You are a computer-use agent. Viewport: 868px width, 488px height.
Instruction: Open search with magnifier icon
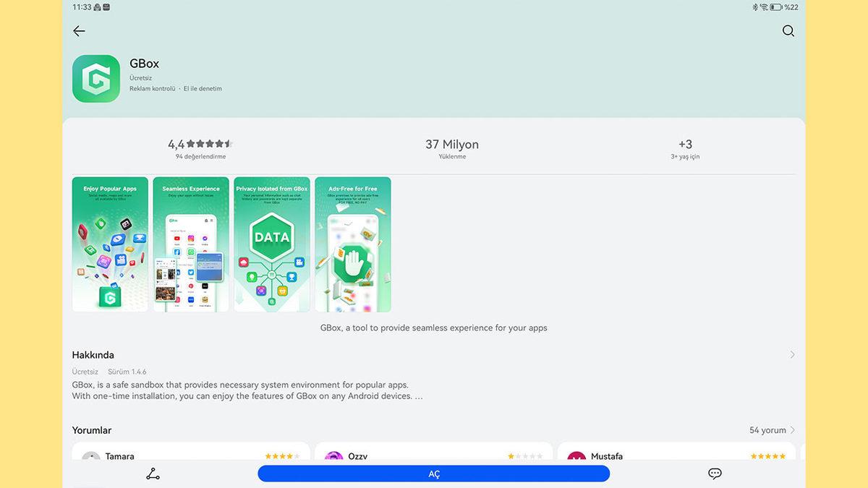coord(788,31)
